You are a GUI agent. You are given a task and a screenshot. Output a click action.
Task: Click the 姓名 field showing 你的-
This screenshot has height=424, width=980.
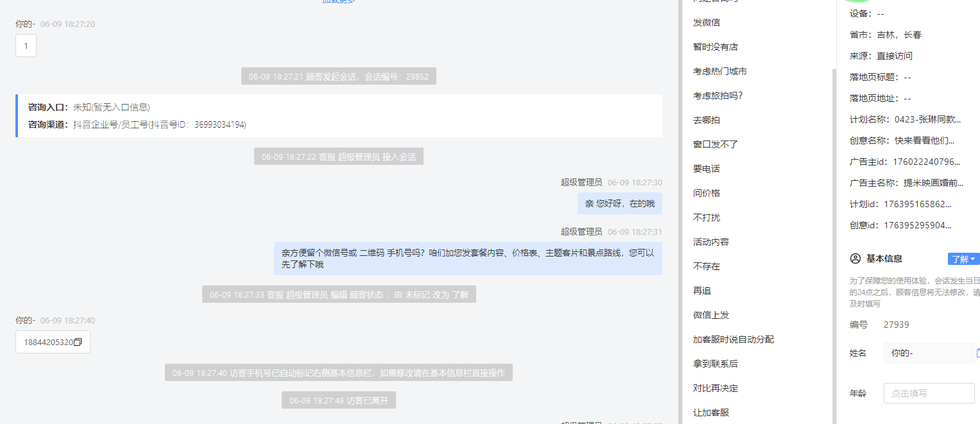pyautogui.click(x=929, y=353)
